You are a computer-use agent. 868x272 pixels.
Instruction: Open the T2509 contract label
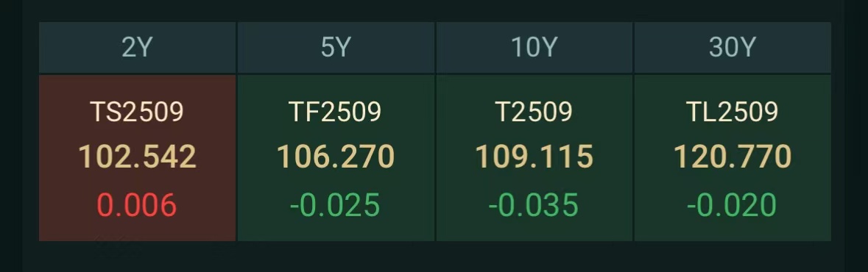[x=534, y=112]
